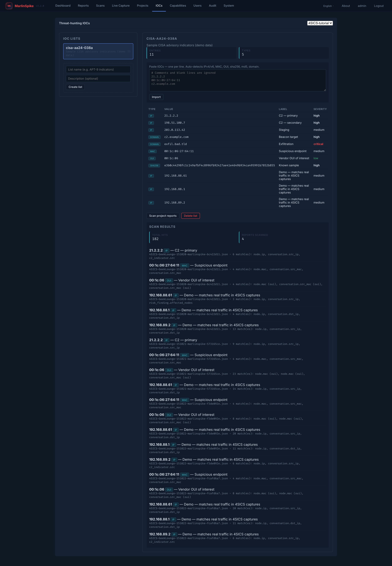Select the 198.51.100.7 value cell

click(x=175, y=123)
